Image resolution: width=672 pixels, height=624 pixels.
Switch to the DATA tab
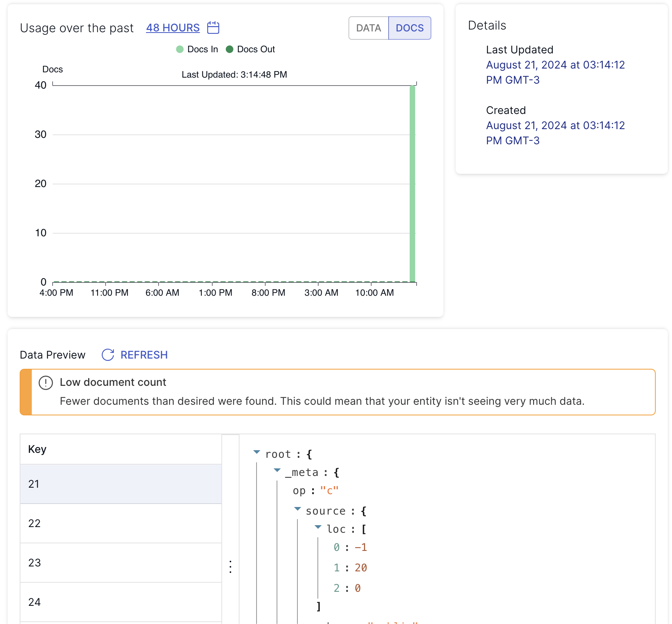click(x=368, y=28)
